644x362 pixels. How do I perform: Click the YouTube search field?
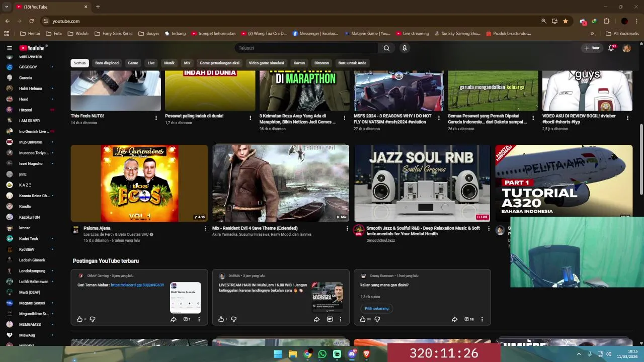pos(306,48)
